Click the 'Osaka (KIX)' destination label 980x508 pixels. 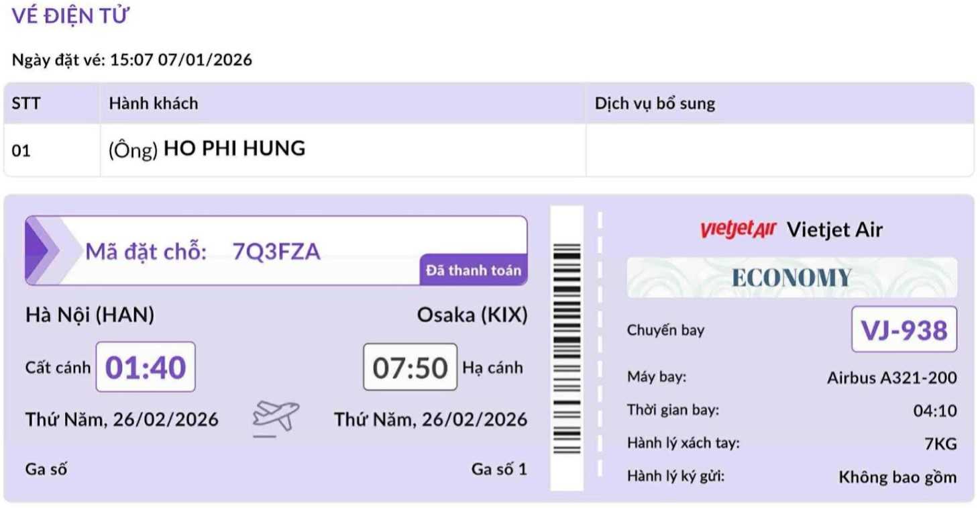(x=472, y=315)
